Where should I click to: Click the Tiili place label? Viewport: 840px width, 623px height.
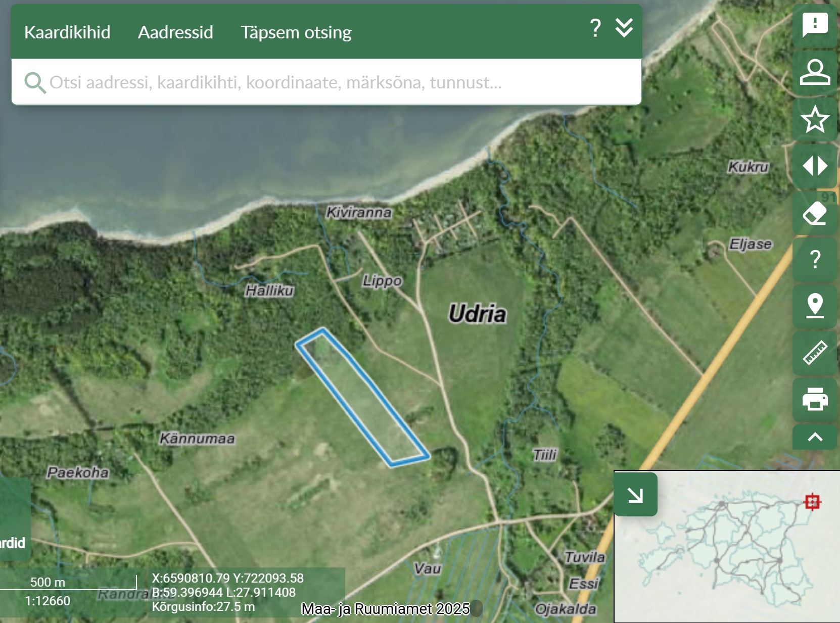545,455
